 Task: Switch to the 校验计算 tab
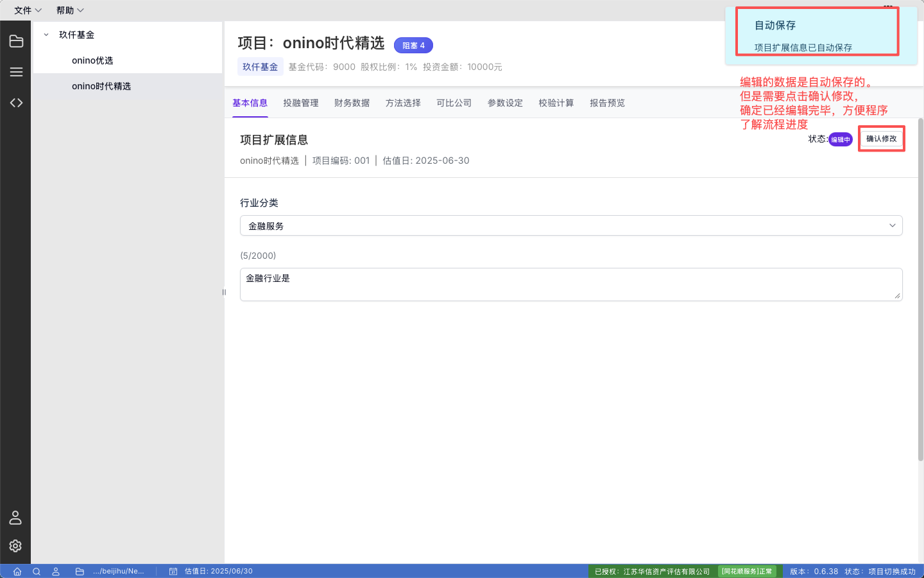(x=556, y=103)
